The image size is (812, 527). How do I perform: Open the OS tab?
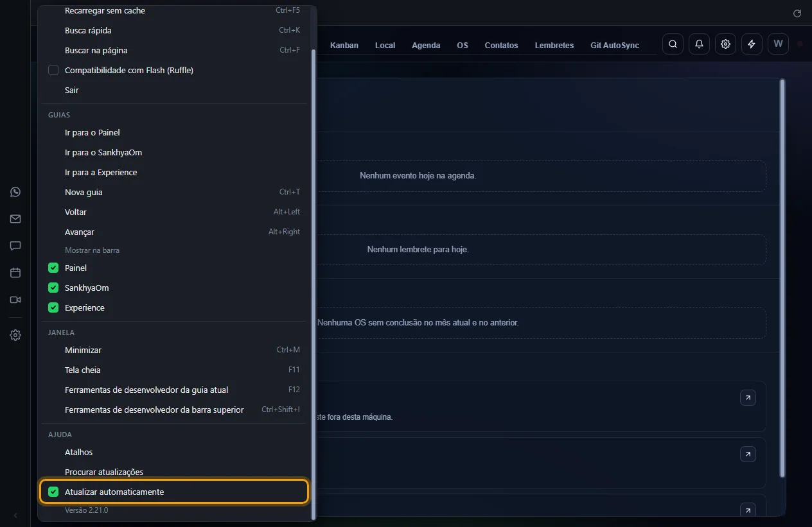(x=463, y=46)
